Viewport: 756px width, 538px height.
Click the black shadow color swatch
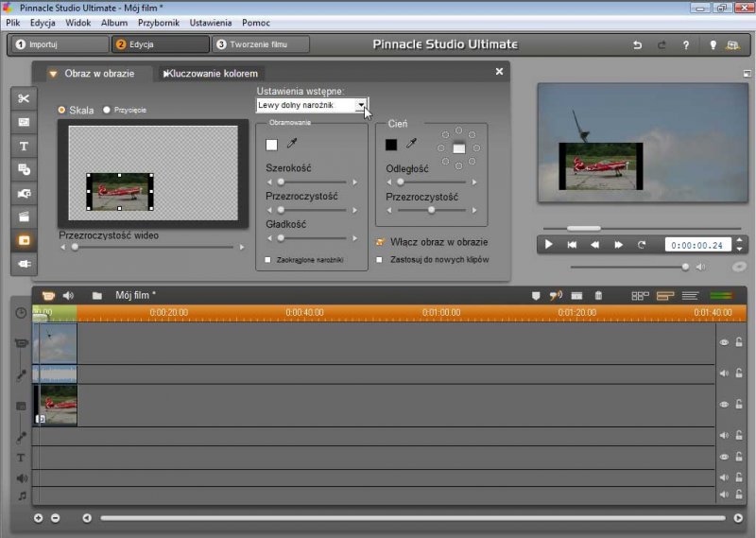point(391,144)
